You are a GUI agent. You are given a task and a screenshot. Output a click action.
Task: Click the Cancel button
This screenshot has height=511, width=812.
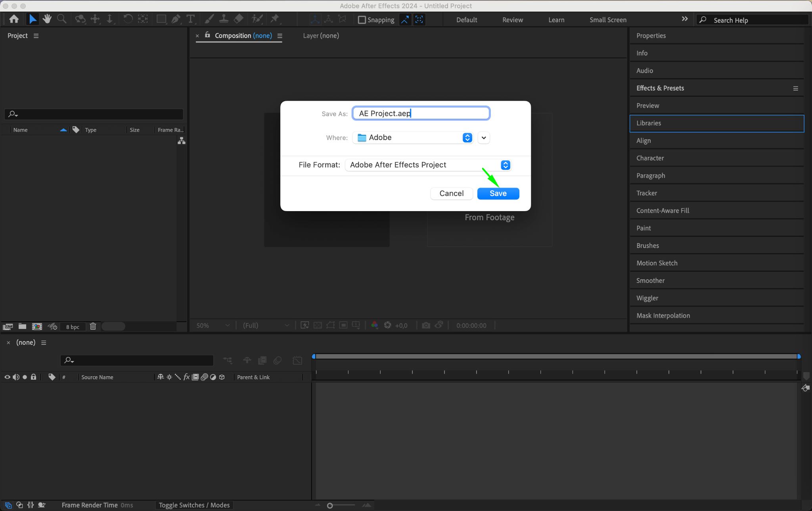point(451,194)
